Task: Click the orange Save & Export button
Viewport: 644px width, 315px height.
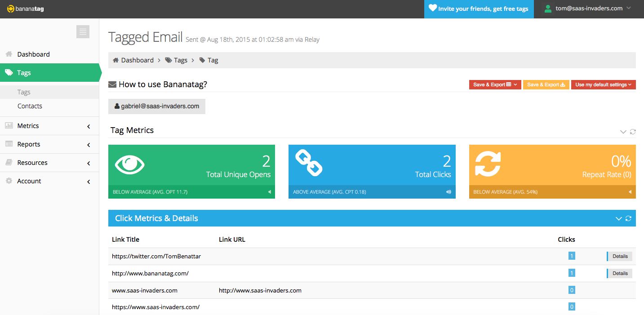Action: 546,84
